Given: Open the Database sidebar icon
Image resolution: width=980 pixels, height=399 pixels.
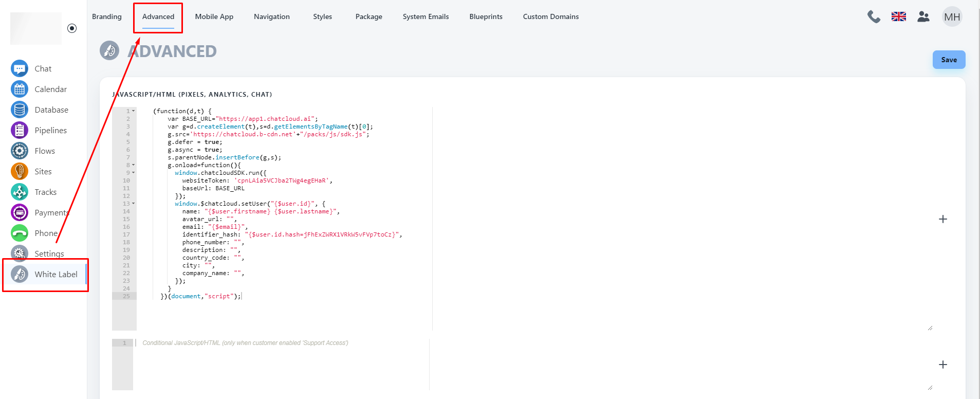Looking at the screenshot, I should pos(20,110).
